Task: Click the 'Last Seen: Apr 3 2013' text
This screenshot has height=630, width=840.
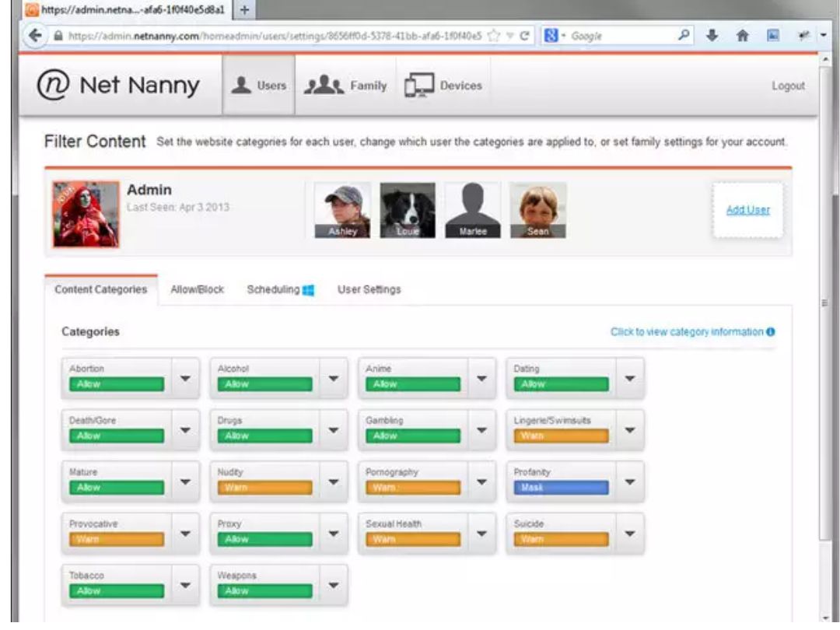Action: (x=178, y=208)
